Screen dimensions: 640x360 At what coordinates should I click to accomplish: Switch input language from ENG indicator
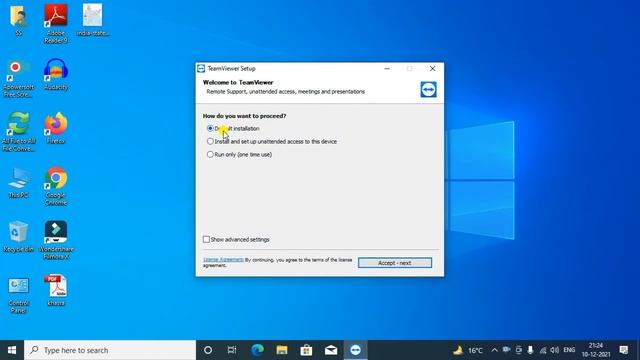pyautogui.click(x=569, y=350)
